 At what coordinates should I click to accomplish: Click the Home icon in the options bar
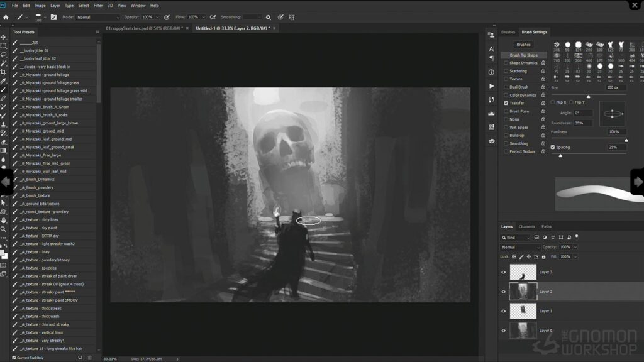[6, 17]
